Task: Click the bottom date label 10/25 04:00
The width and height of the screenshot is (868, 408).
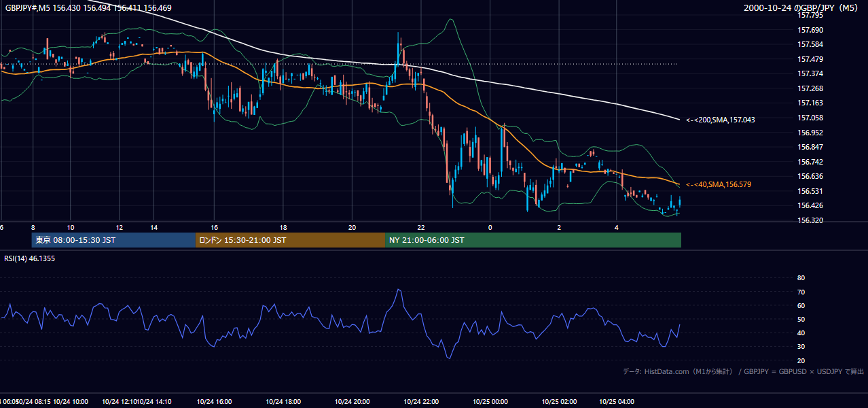Action: [x=616, y=401]
